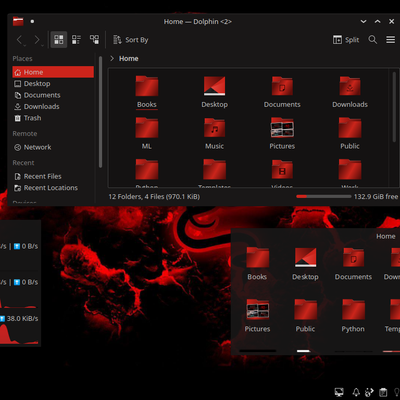Toggle Split view in Dolphin
Image resolution: width=400 pixels, height=400 pixels.
click(346, 40)
